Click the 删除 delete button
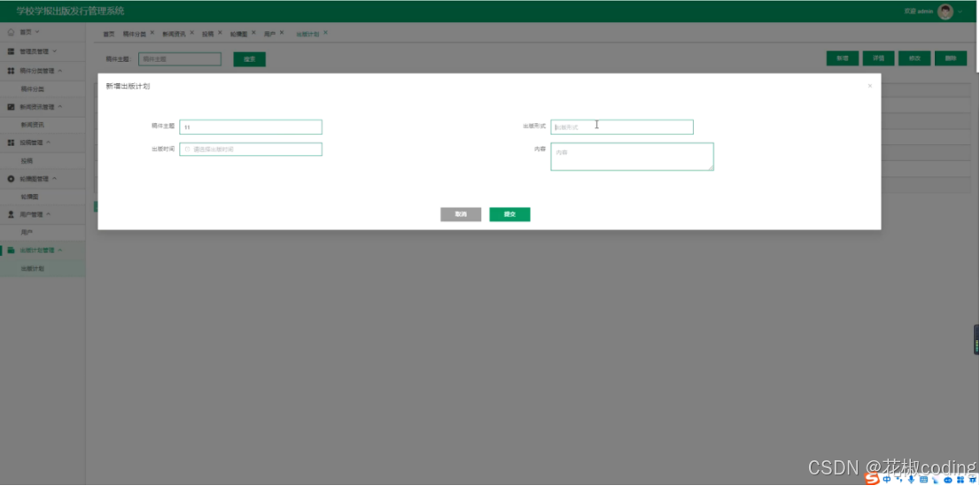980x486 pixels. tap(951, 58)
